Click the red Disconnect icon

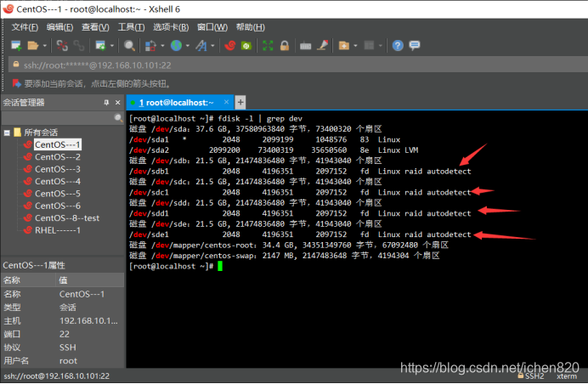pyautogui.click(x=62, y=45)
